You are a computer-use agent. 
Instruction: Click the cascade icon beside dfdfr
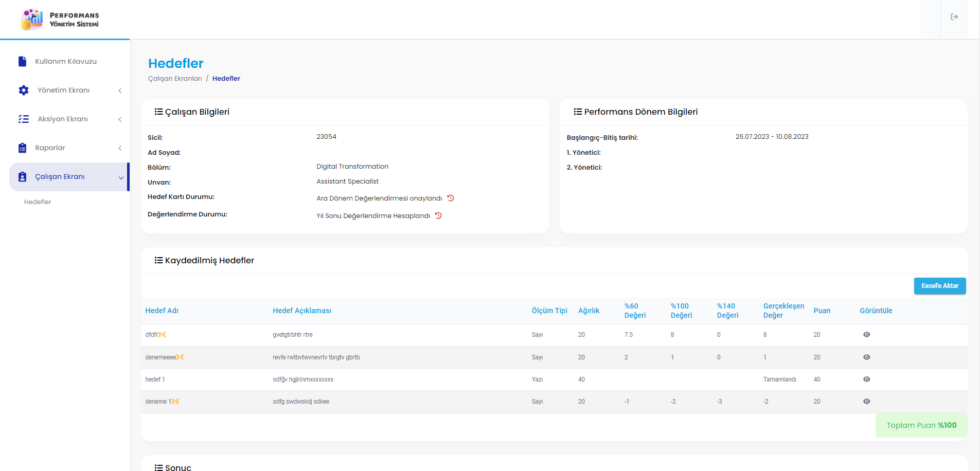tap(162, 334)
